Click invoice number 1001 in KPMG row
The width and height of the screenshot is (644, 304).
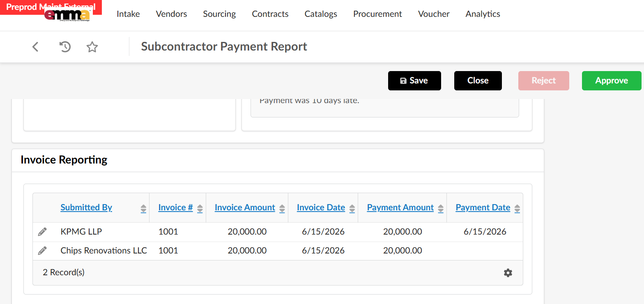click(x=168, y=232)
